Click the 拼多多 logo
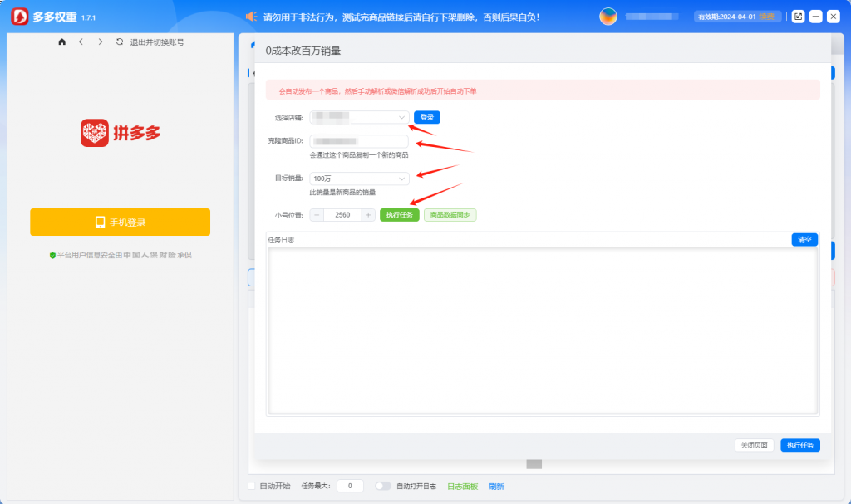Viewport: 851px width, 504px height. tap(121, 133)
